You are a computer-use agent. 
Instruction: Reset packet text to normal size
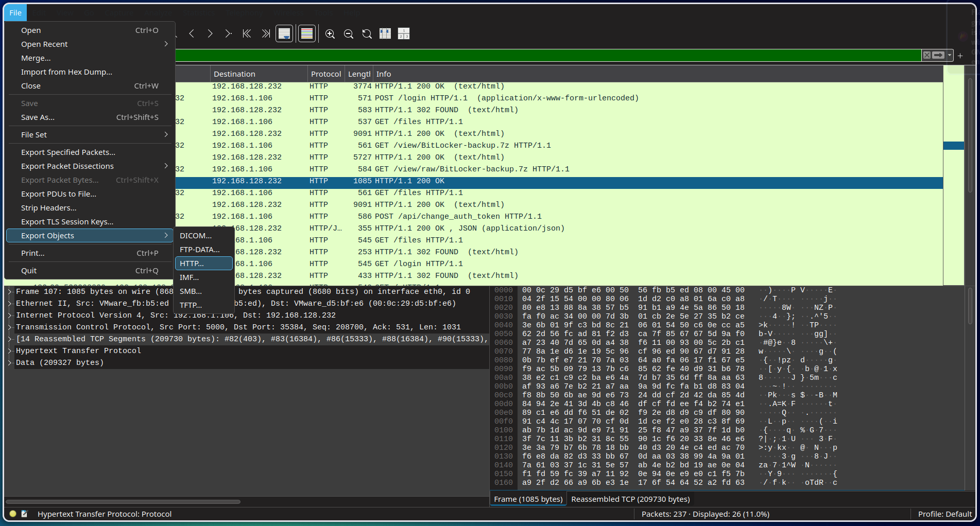(x=367, y=34)
